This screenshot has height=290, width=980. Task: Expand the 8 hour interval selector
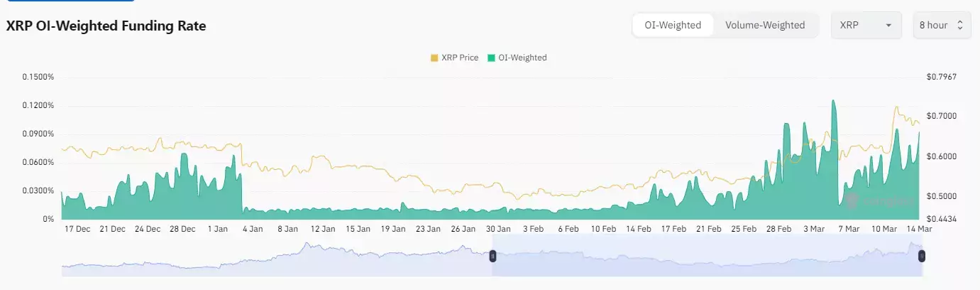pos(941,25)
